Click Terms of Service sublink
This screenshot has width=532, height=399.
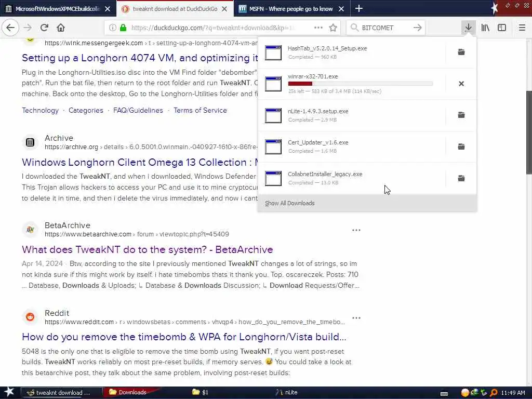coord(200,110)
